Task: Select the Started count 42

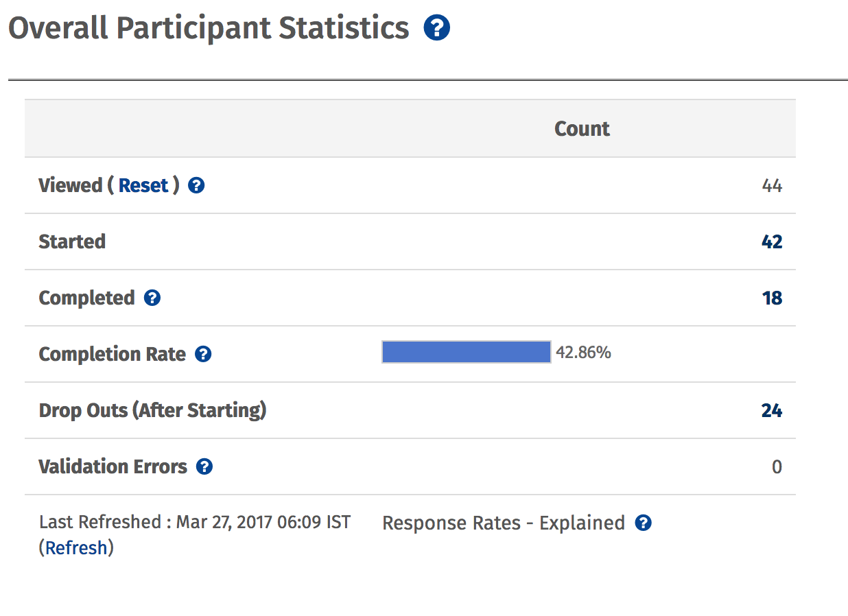Action: coord(772,241)
